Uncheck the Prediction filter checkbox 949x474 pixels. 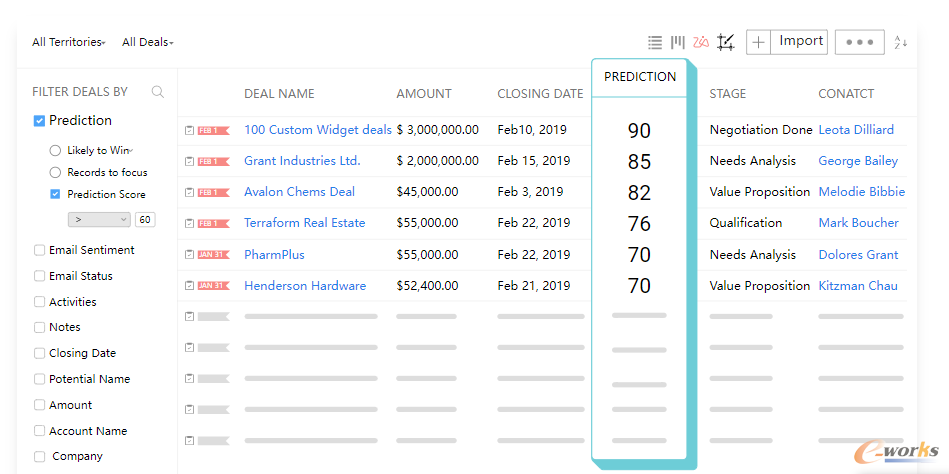click(39, 120)
